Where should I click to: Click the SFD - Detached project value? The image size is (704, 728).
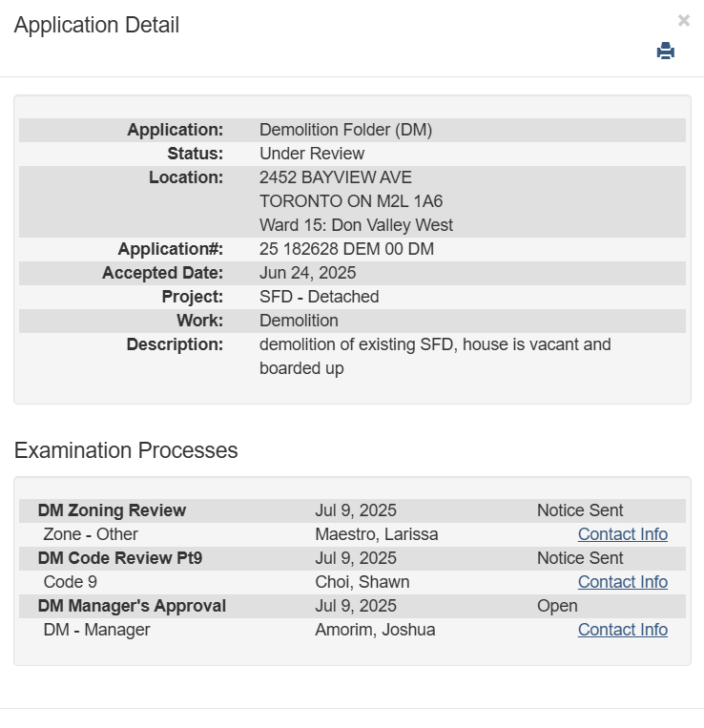[x=319, y=297]
